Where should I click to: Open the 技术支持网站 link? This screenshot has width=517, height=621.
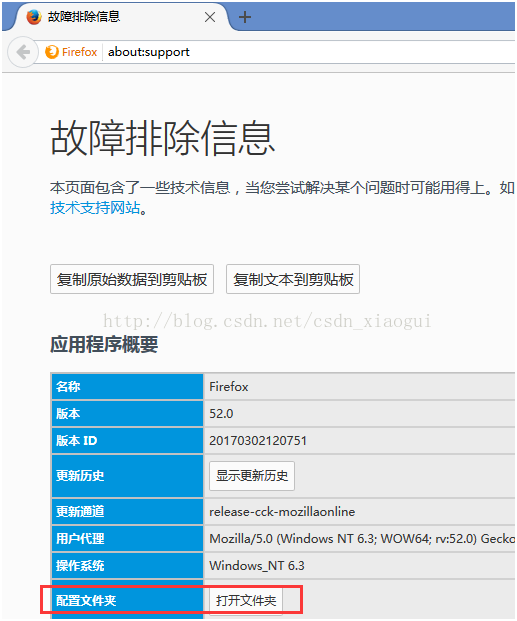(x=95, y=208)
